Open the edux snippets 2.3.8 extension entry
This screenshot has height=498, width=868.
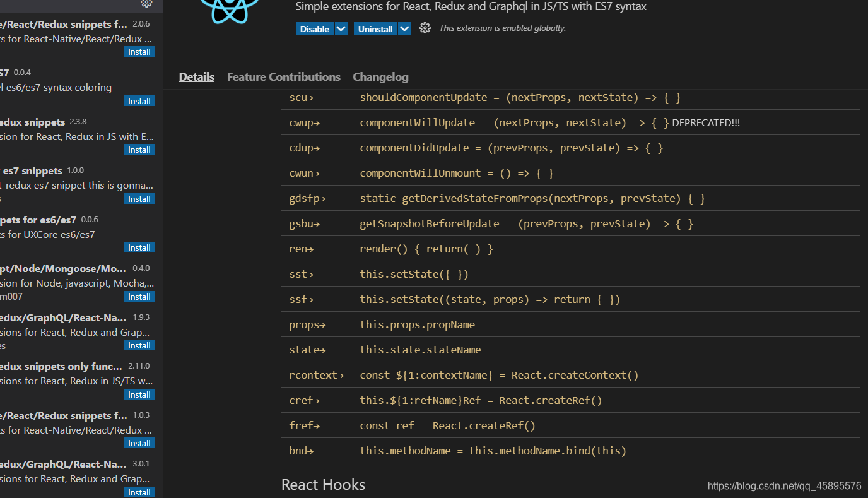81,136
